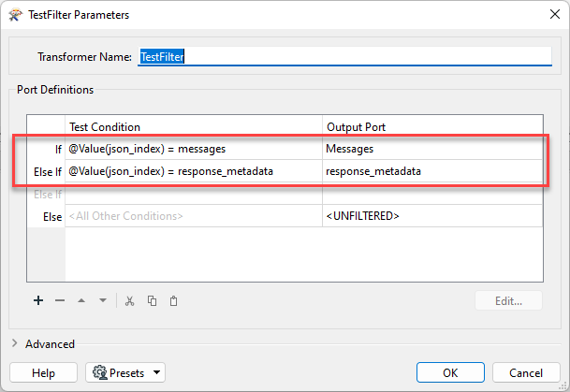This screenshot has height=392, width=570.
Task: Paste a row using clipboard icon
Action: pos(173,301)
